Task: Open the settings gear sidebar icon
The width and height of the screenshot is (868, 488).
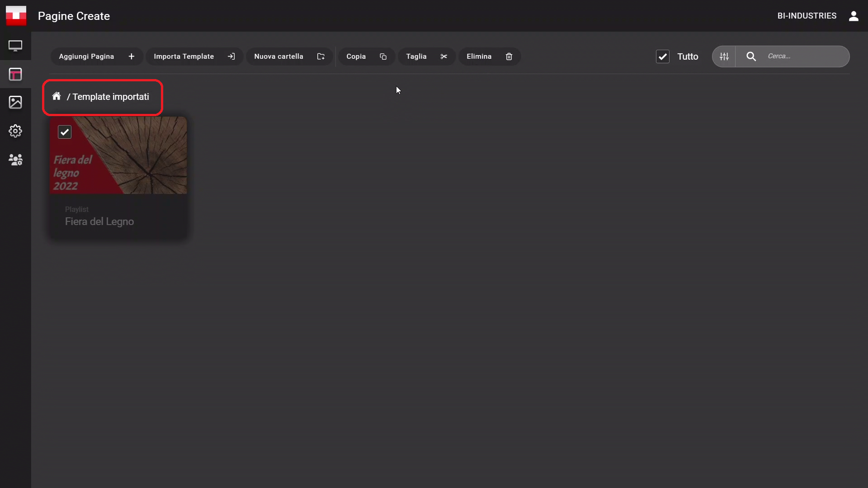Action: [x=15, y=131]
